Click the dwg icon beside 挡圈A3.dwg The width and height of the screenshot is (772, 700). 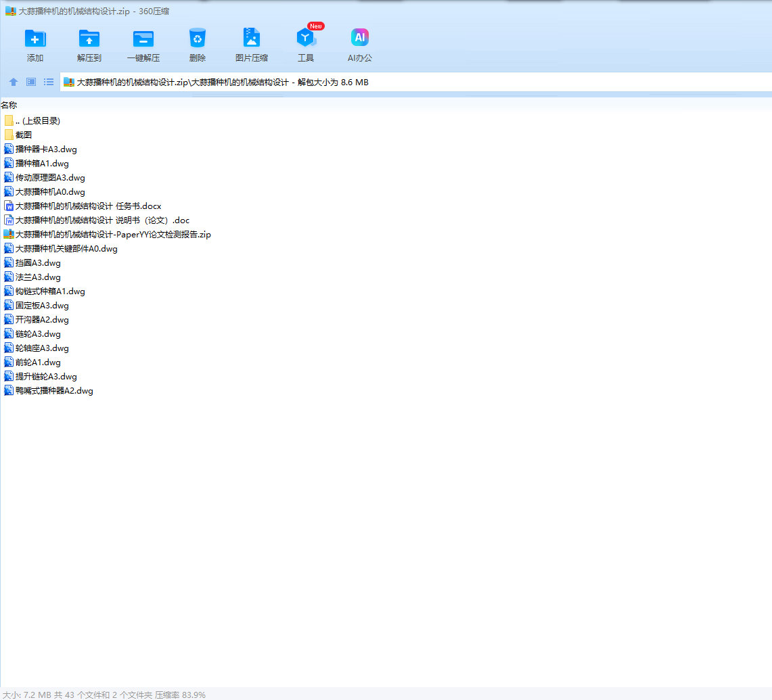(9, 263)
